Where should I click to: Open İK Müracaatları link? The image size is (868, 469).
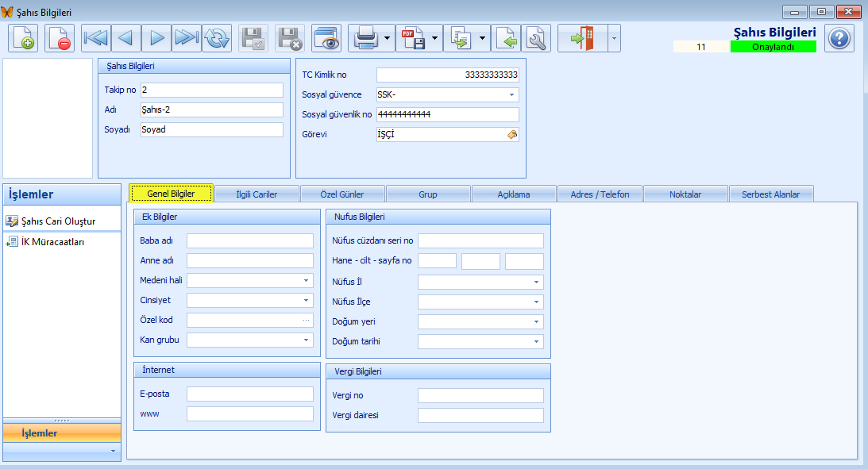click(52, 242)
